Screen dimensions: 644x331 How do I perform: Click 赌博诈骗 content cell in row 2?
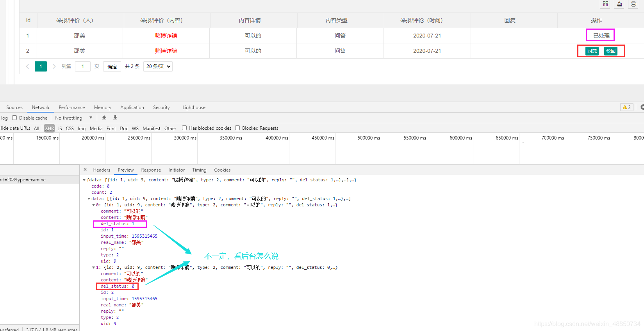(x=166, y=51)
